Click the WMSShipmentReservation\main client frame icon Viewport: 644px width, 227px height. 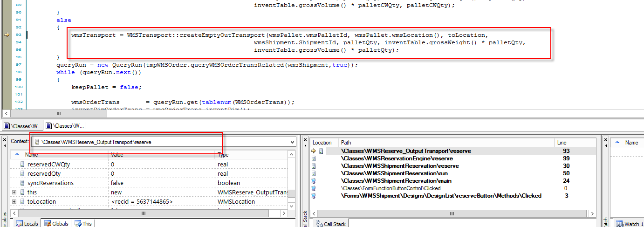click(x=314, y=181)
